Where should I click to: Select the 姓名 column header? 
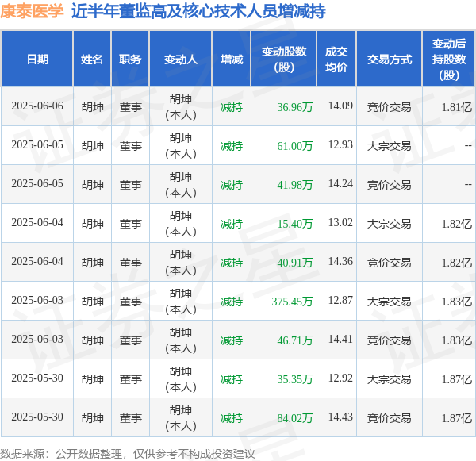click(92, 60)
